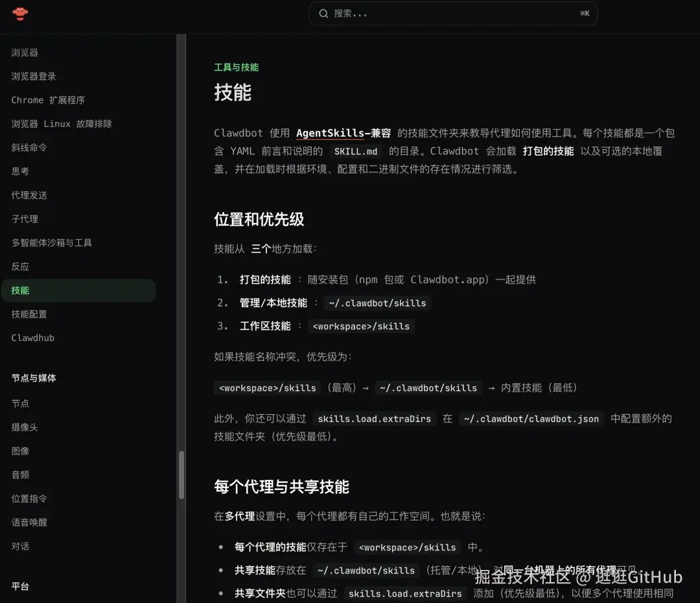Select the currently highlighted 技能 sidebar item

(20, 290)
